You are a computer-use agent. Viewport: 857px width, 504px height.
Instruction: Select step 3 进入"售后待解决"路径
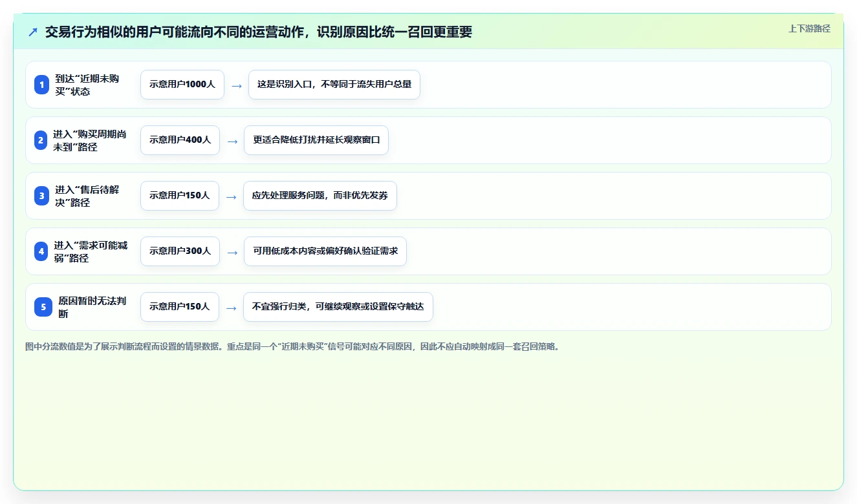tap(428, 196)
